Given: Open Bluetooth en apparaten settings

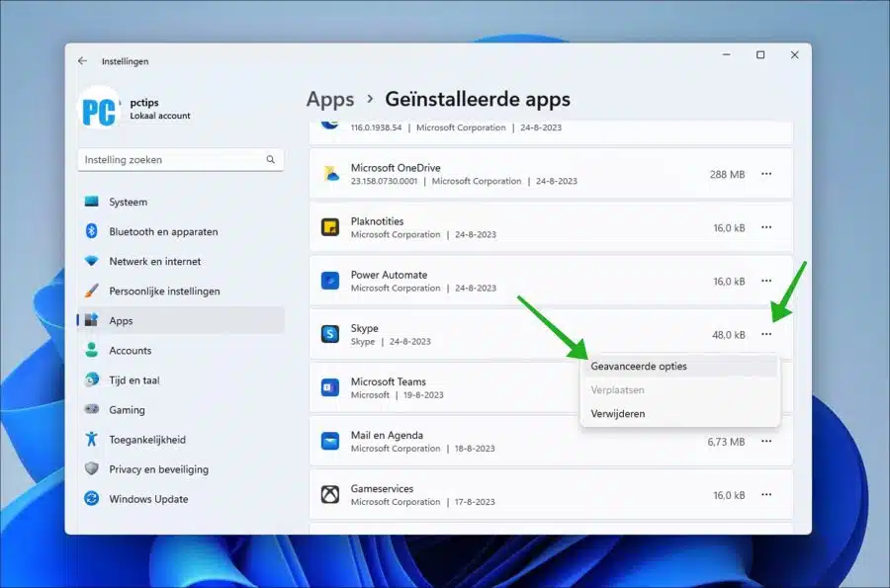Looking at the screenshot, I should (x=181, y=231).
